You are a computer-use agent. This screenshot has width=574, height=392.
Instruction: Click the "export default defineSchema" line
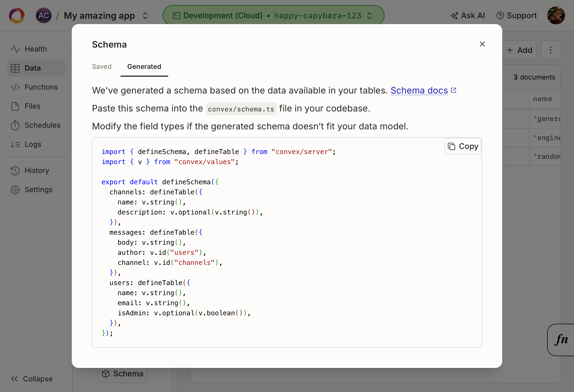point(160,182)
